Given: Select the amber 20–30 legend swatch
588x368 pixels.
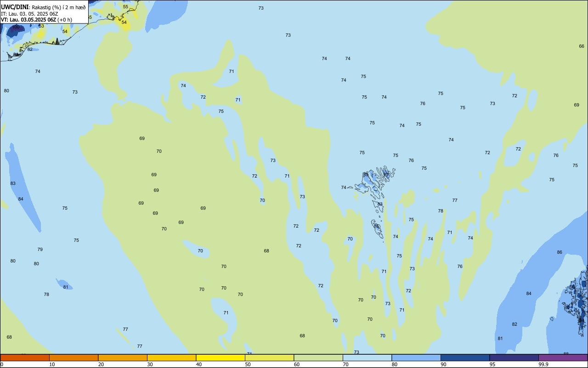Looking at the screenshot, I should (x=123, y=357).
